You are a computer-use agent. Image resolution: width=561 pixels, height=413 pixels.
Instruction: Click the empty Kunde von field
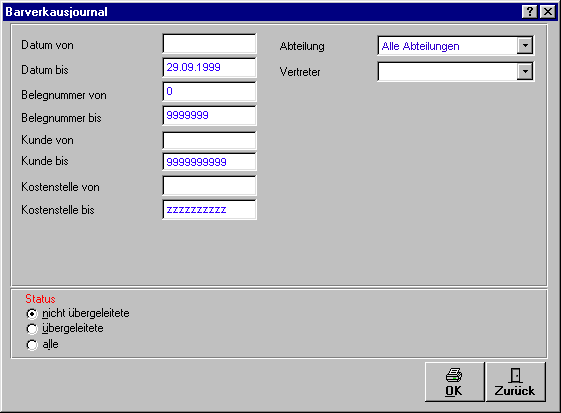tap(209, 140)
